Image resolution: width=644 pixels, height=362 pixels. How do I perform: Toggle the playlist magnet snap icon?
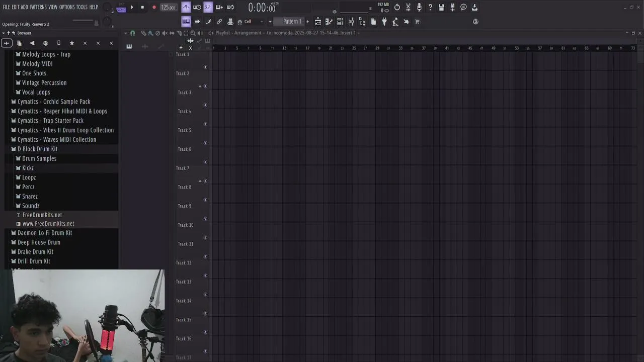(x=132, y=33)
